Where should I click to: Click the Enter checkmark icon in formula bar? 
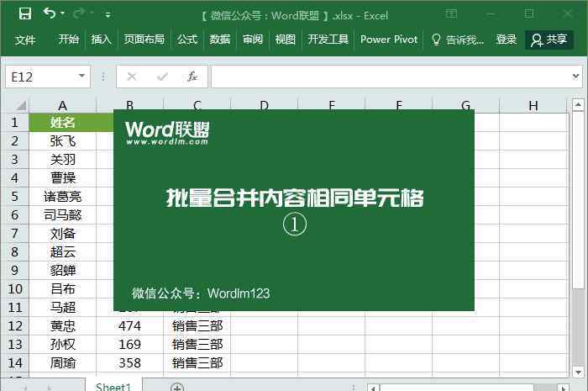click(x=162, y=77)
